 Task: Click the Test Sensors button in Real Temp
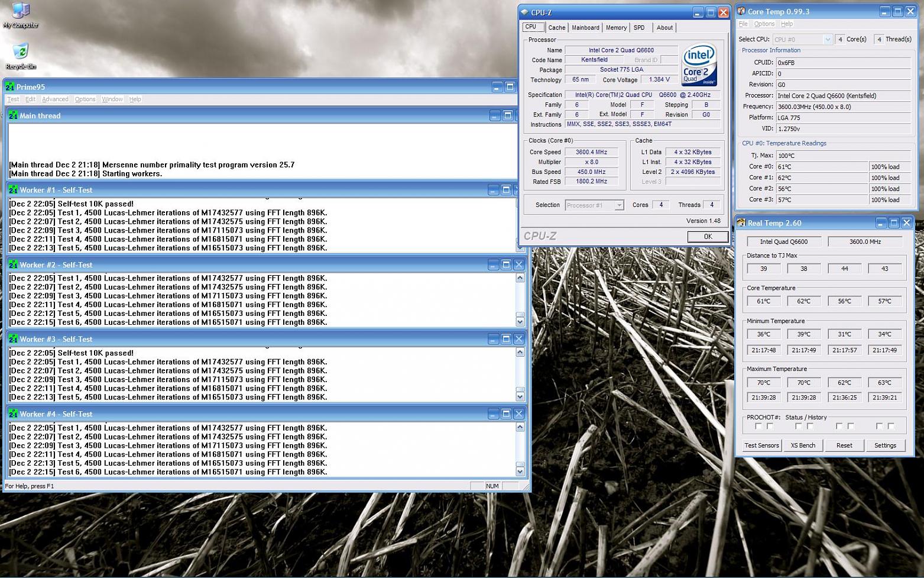[761, 445]
